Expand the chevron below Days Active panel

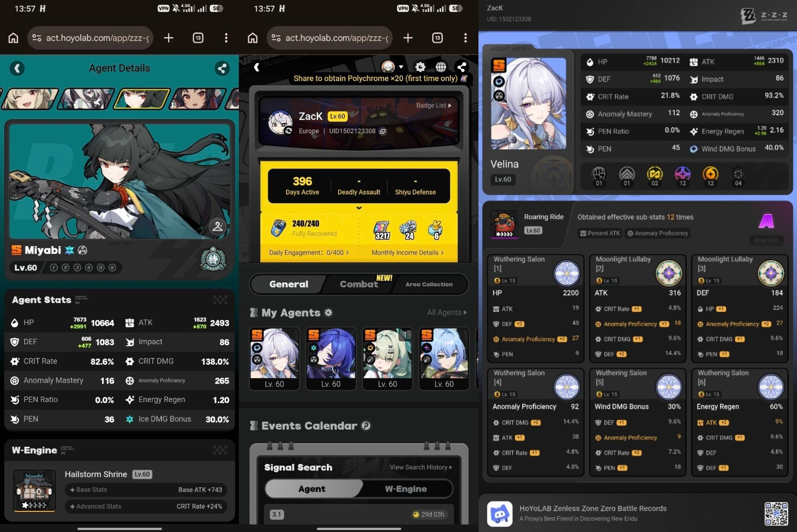point(359,208)
